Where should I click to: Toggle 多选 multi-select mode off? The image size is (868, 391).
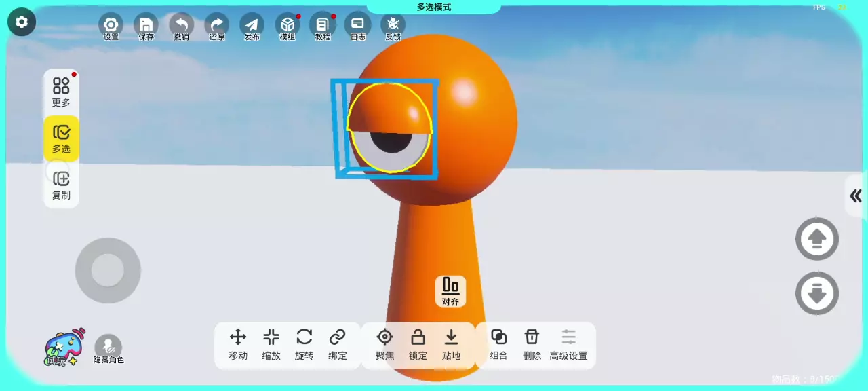(61, 138)
